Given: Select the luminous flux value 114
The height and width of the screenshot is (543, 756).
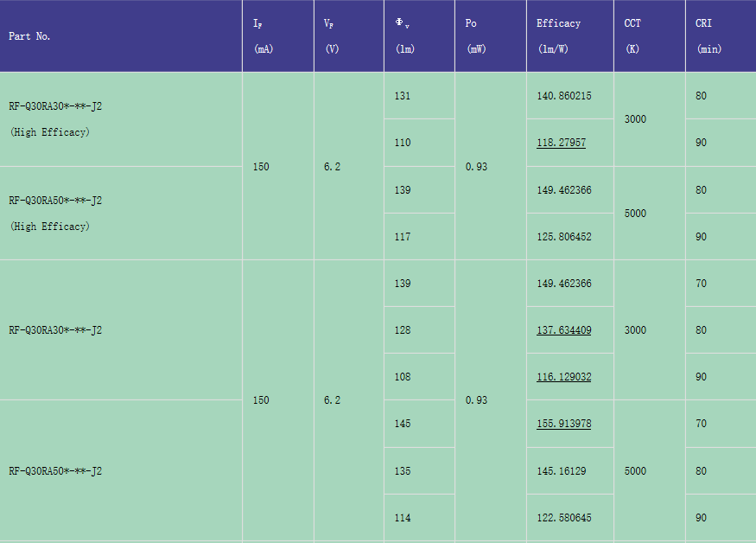Looking at the screenshot, I should click(403, 518).
